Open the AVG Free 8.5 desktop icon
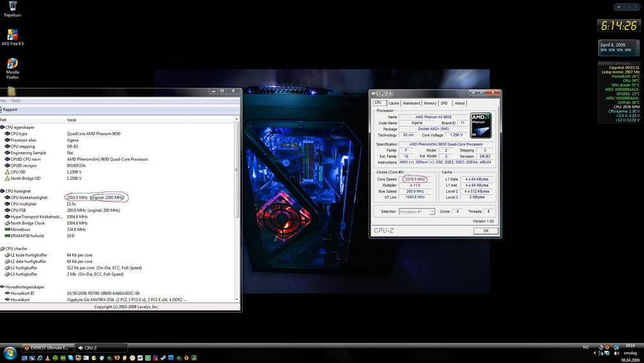Viewport: 644px width, 363px height. point(12,37)
